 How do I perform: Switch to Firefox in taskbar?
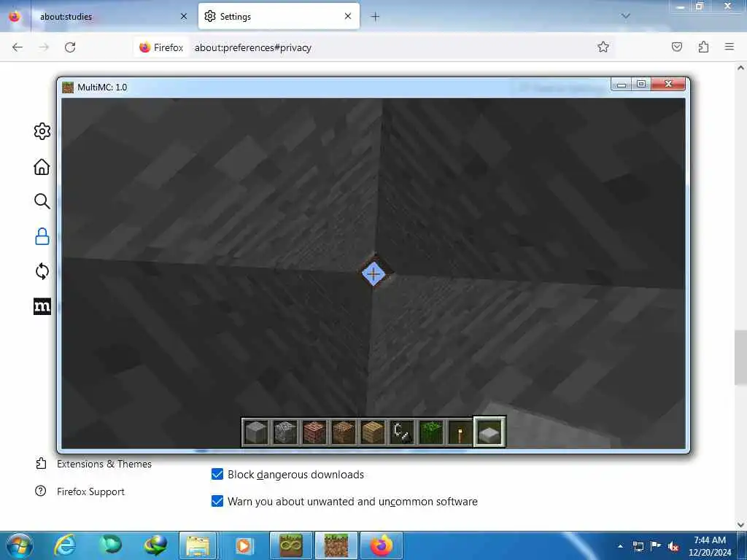coord(381,545)
